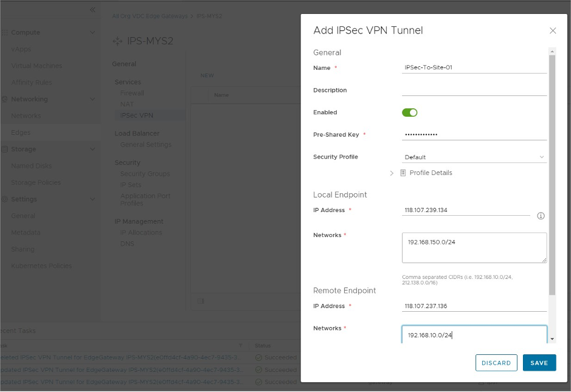Close the Add IPSec VPN Tunnel dialog
The width and height of the screenshot is (571, 392).
pyautogui.click(x=552, y=30)
